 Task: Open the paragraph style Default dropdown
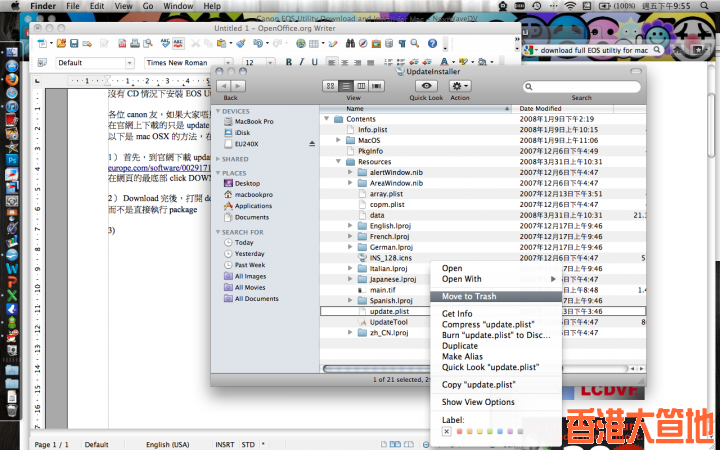point(130,62)
